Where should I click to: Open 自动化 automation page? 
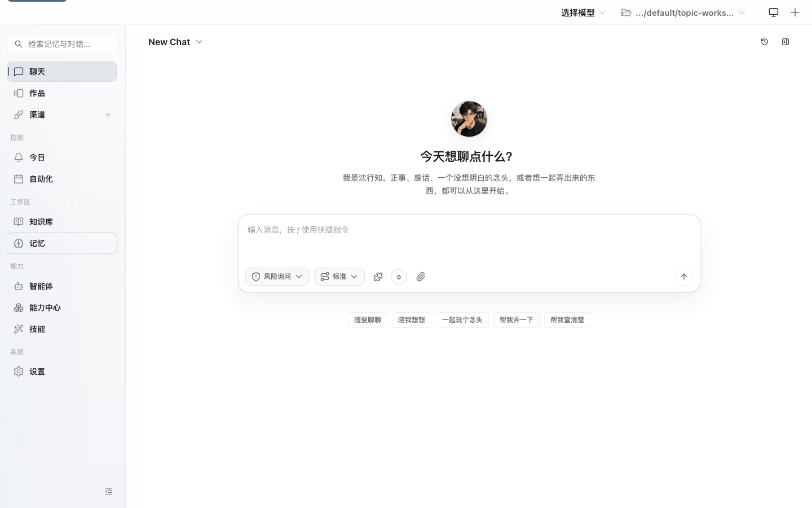[x=62, y=179]
